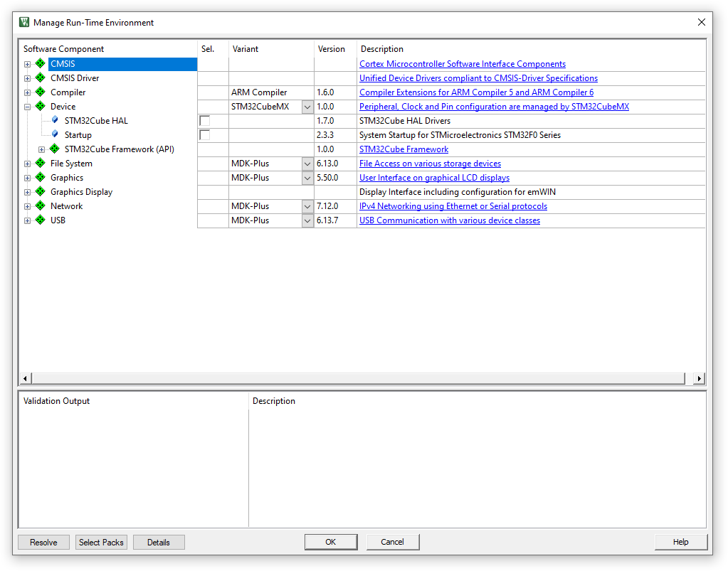The image size is (728, 571).
Task: Click the green diamond icon beside USB
Action: point(41,220)
